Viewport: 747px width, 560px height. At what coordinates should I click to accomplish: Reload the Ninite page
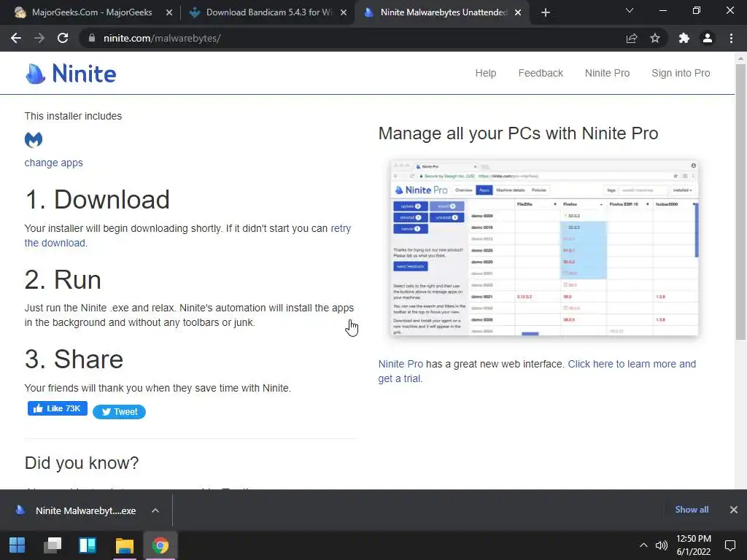(63, 38)
